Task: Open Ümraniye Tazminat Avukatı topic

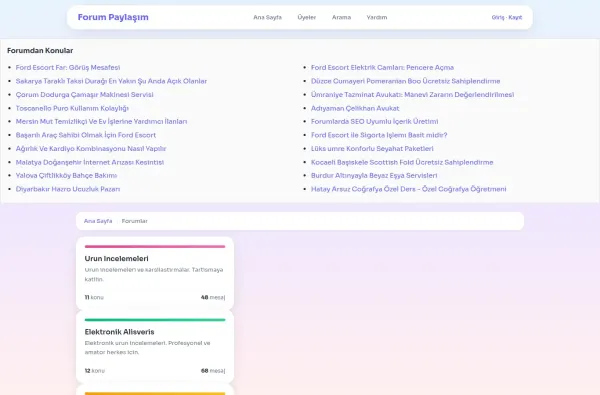Action: tap(412, 95)
